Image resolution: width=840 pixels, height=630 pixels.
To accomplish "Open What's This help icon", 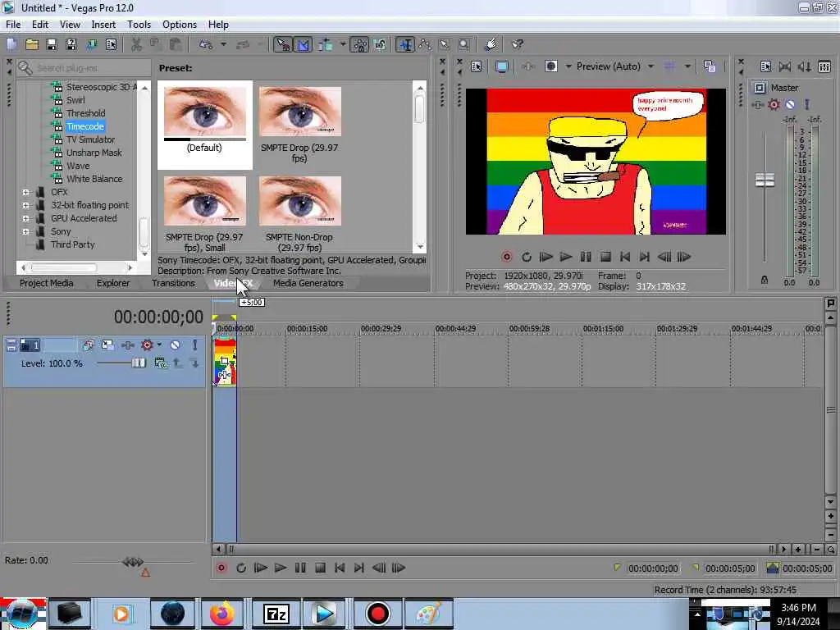I will 517,45.
